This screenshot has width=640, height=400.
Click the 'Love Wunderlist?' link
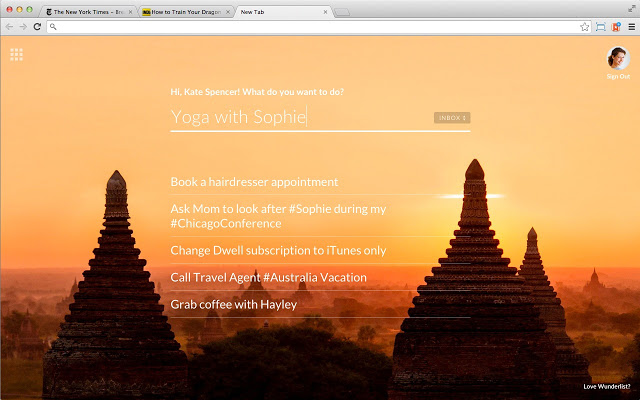[x=607, y=387]
